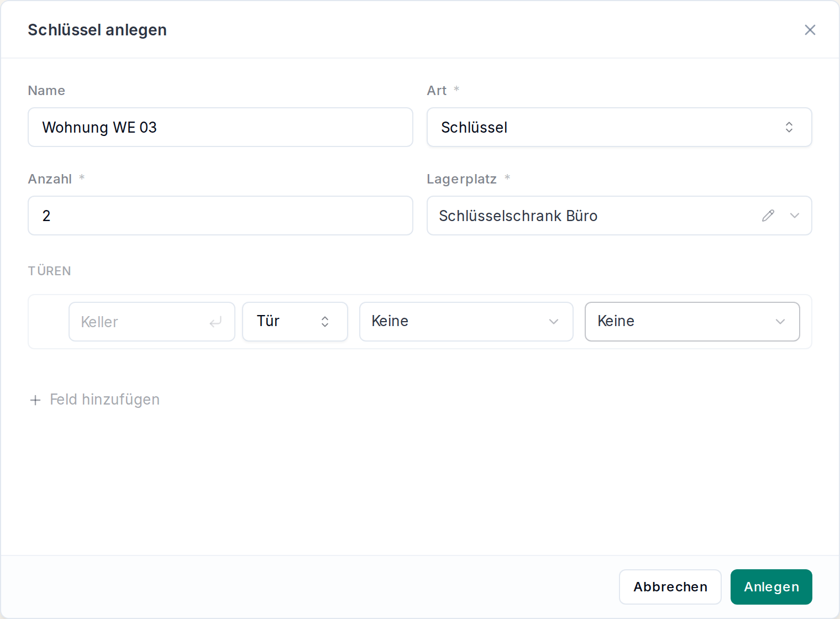Click chevron of the last Keine dropdown
The height and width of the screenshot is (619, 840).
click(780, 322)
